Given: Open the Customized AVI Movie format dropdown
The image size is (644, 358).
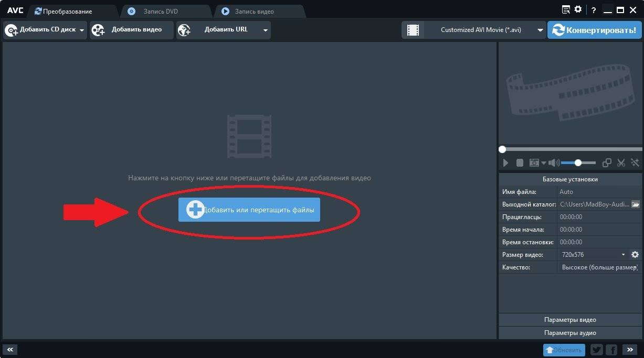Looking at the screenshot, I should (x=540, y=30).
